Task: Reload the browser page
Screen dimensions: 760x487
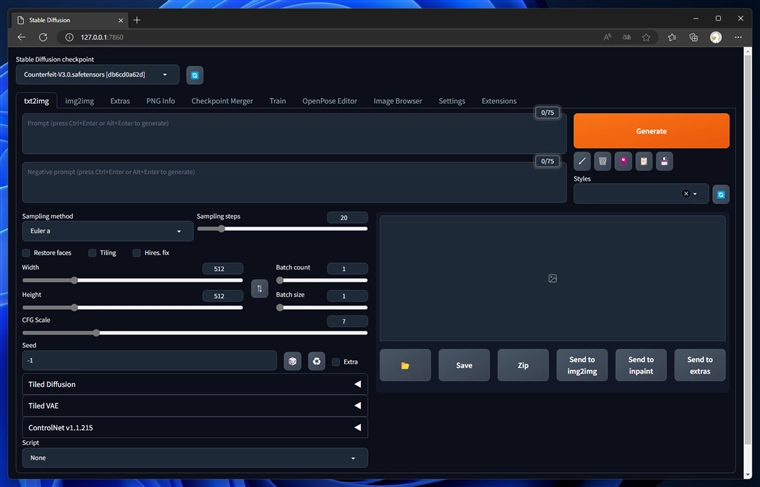Action: [x=43, y=37]
